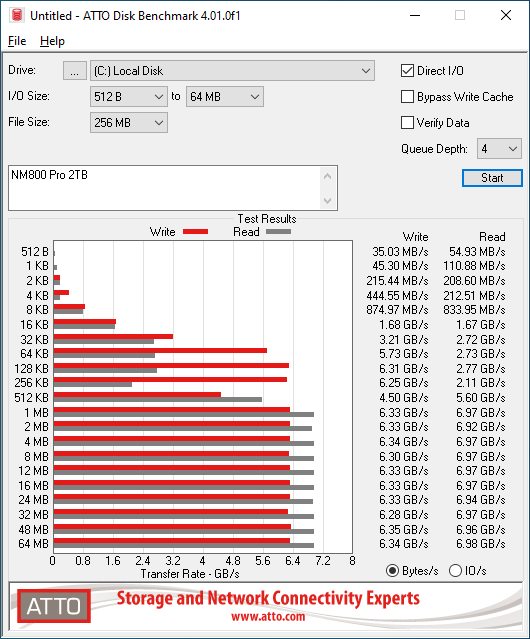Click the www.atto.com link in banner
The width and height of the screenshot is (530, 639).
pyautogui.click(x=268, y=617)
